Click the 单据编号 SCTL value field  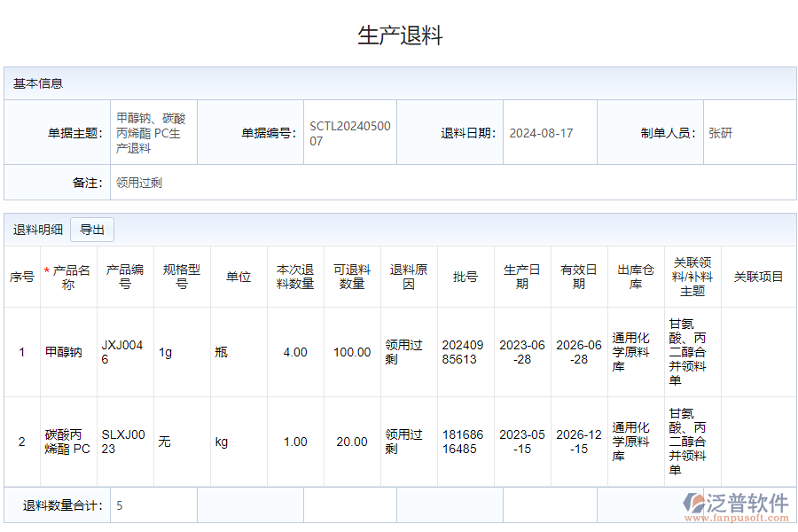pos(349,133)
